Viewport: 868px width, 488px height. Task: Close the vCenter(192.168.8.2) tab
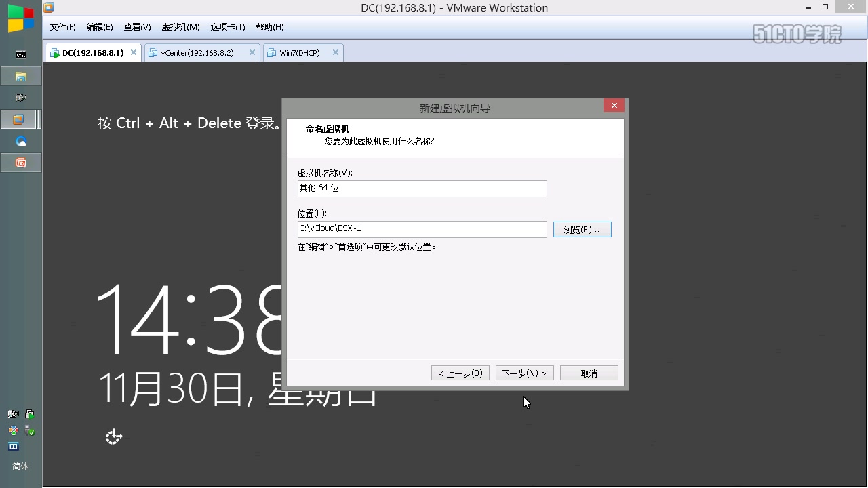coord(252,53)
